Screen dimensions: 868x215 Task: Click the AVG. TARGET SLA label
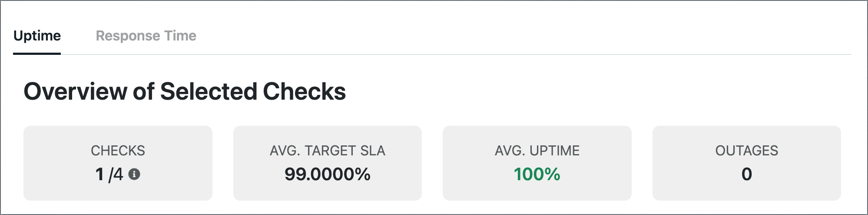[x=328, y=151]
